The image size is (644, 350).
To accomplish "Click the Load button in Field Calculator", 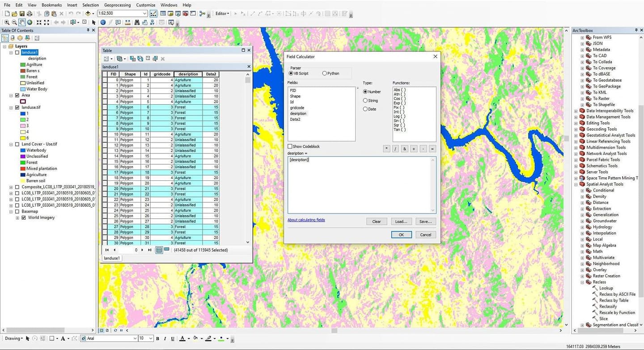I will tap(401, 222).
